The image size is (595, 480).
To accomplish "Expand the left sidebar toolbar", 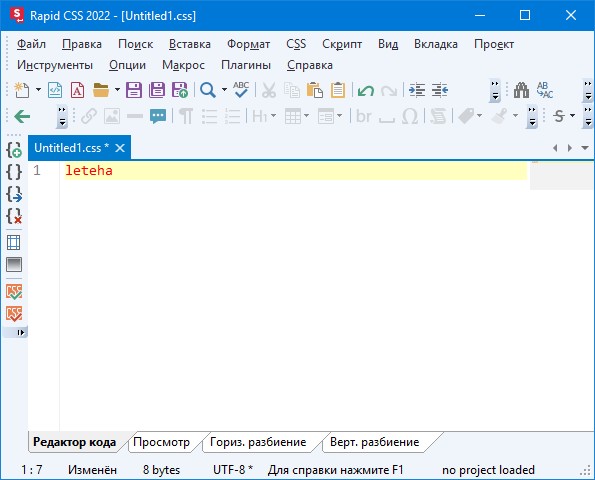I will 20,332.
